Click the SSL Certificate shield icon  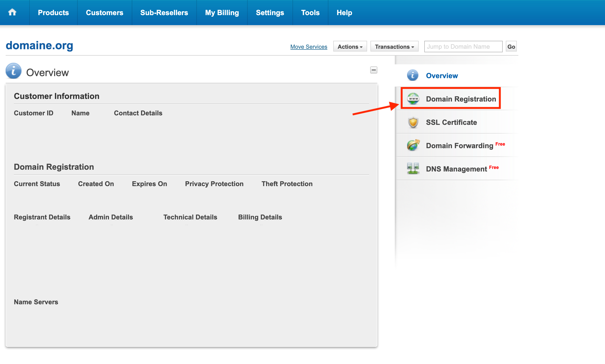coord(413,122)
